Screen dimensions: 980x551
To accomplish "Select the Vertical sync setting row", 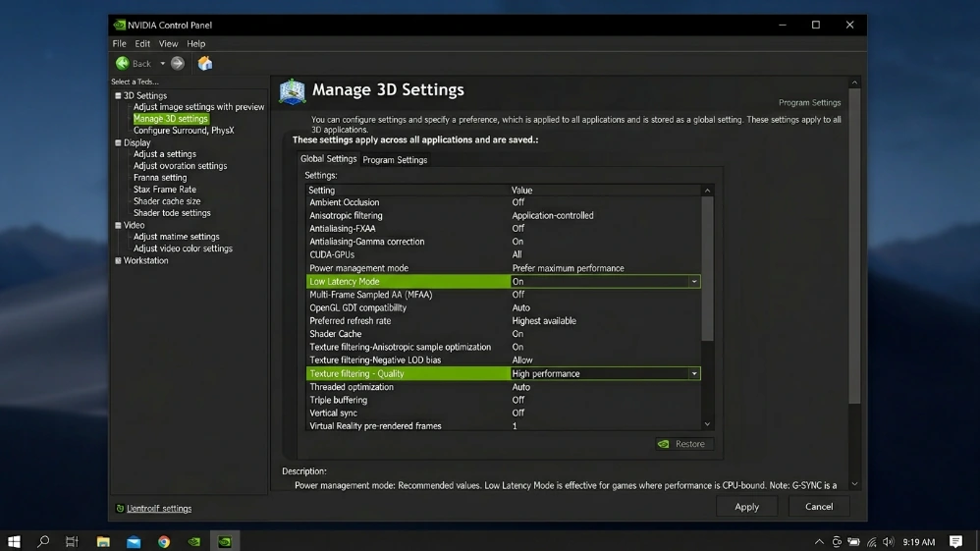I will (x=504, y=413).
